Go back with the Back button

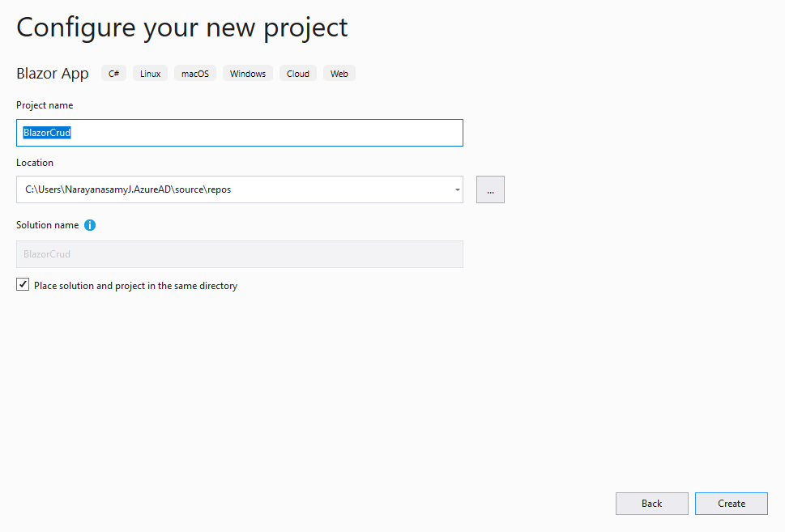pos(651,504)
